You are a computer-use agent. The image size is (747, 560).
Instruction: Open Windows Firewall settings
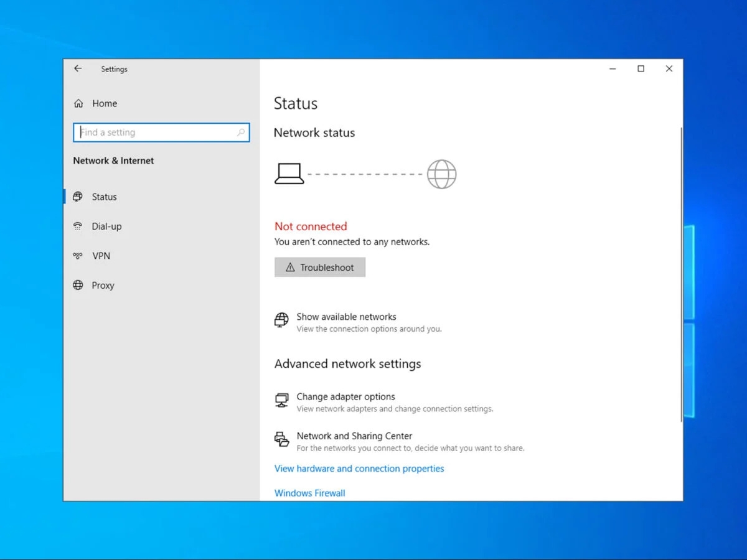click(x=309, y=493)
